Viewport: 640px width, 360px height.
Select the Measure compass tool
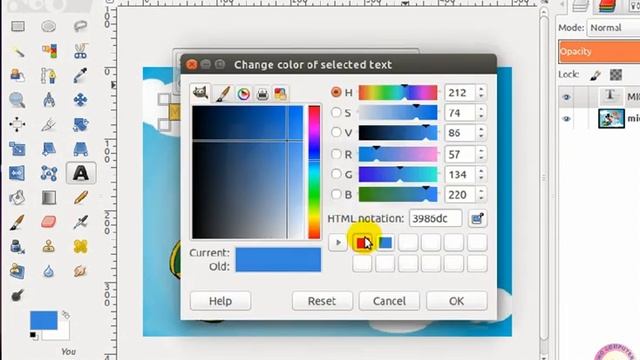point(49,100)
